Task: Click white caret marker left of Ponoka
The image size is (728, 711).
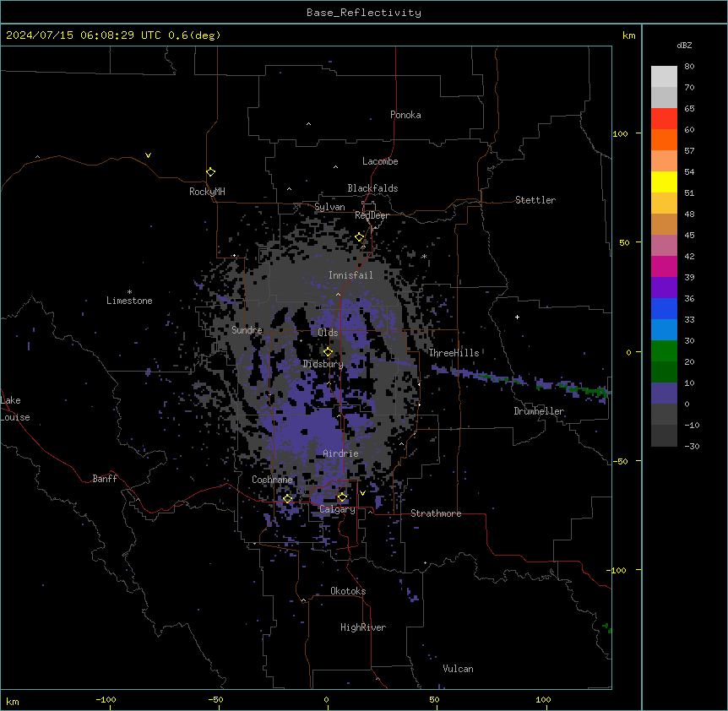Action: (x=309, y=124)
